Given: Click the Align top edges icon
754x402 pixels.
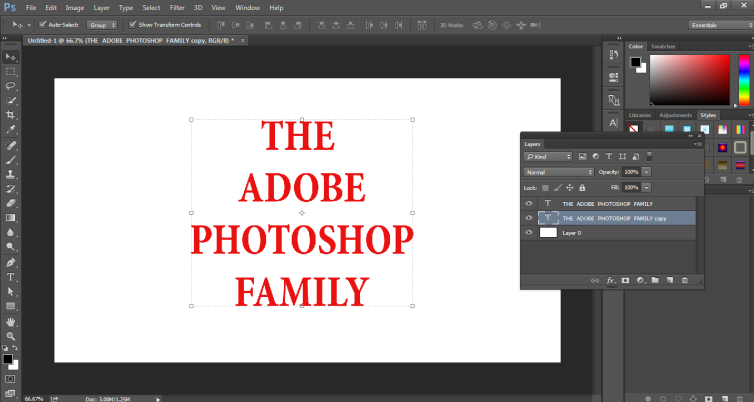Looking at the screenshot, I should [221, 25].
